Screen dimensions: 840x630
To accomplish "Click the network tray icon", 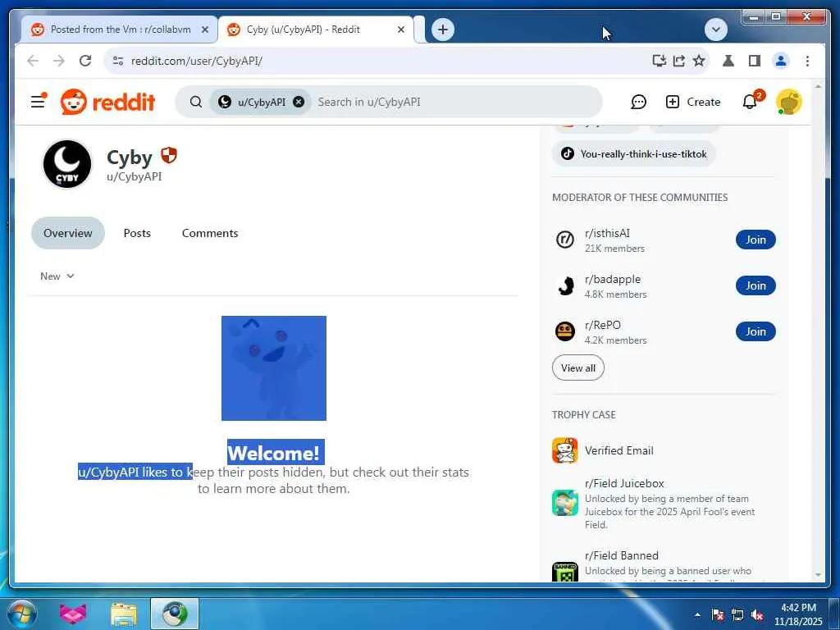I will coord(737,614).
